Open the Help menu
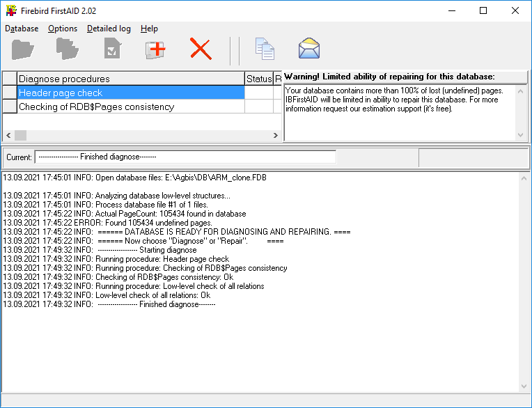Image resolution: width=532 pixels, height=408 pixels. pos(149,29)
